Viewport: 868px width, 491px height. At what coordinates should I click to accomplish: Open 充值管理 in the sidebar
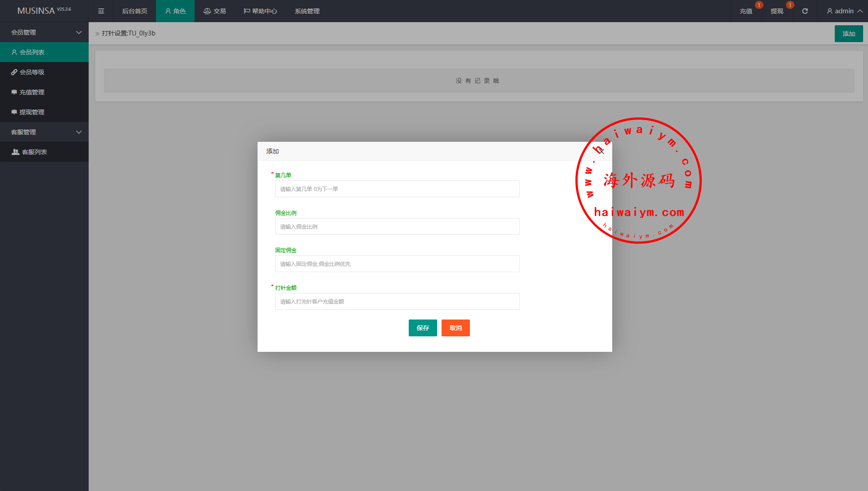(x=32, y=92)
